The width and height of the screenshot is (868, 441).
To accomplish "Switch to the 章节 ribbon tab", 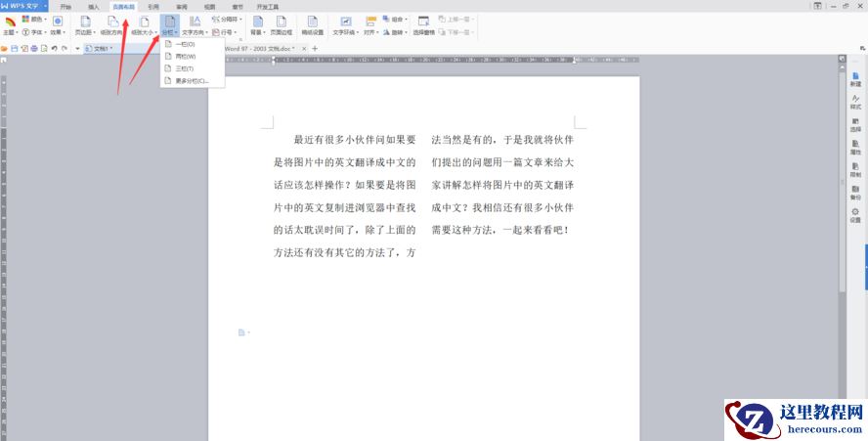I will coord(238,7).
